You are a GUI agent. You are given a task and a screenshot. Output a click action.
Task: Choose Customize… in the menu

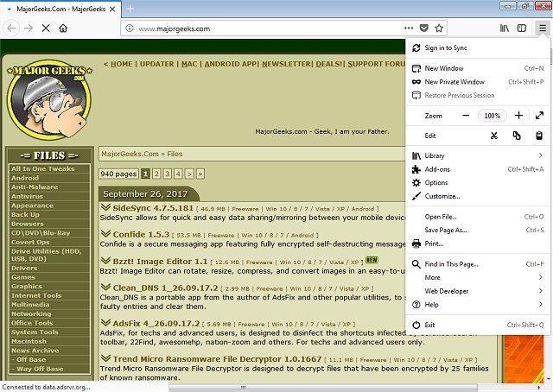(478, 196)
